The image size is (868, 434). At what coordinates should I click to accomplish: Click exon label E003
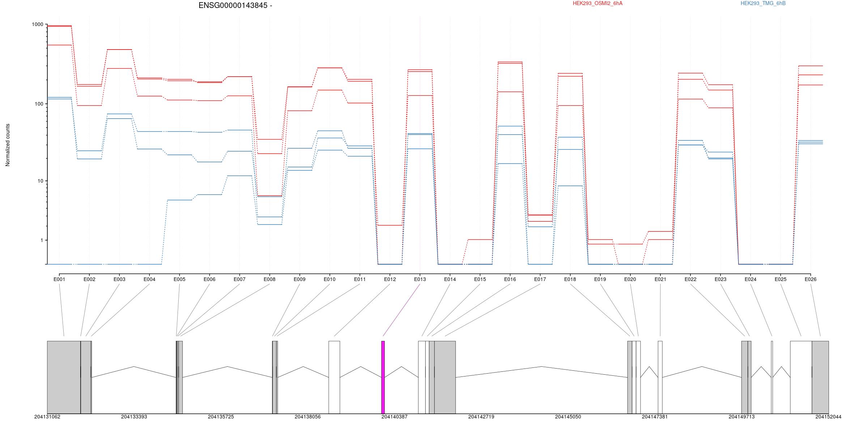[119, 279]
